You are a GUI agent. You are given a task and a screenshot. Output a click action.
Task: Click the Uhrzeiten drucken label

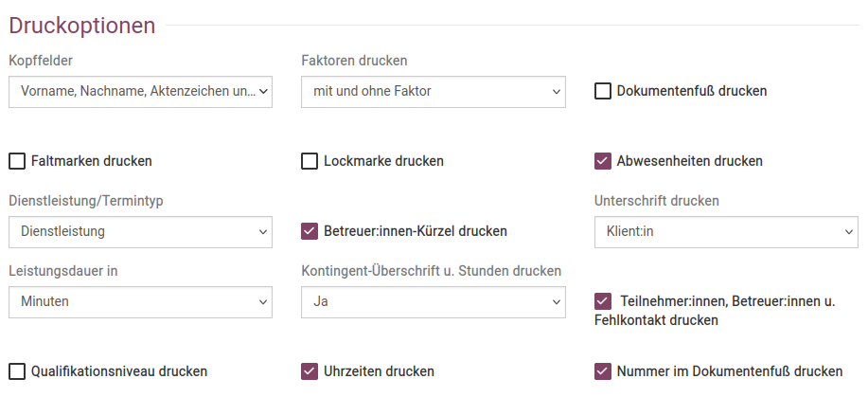pos(379,371)
